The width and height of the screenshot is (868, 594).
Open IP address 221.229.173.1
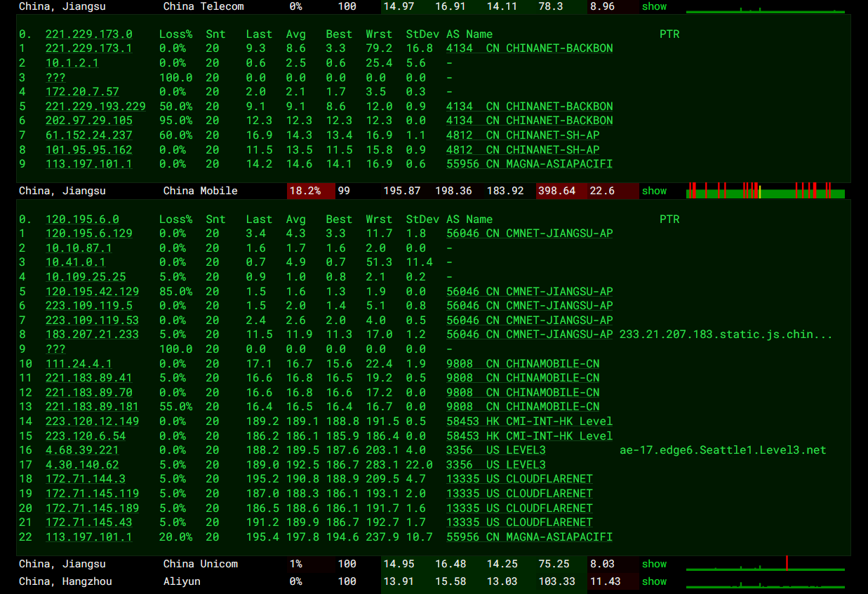88,48
